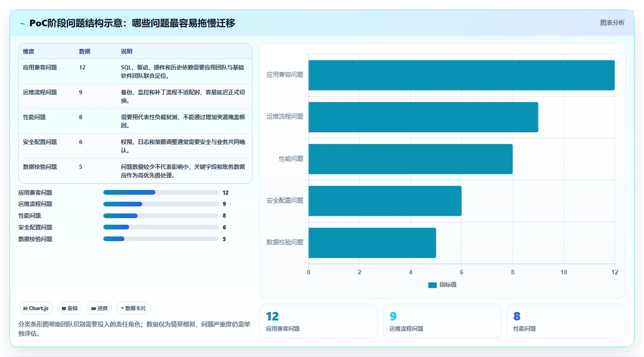Click the table value 6 for 安全配置问题
Image resolution: width=644 pixels, height=357 pixels.
coord(81,142)
